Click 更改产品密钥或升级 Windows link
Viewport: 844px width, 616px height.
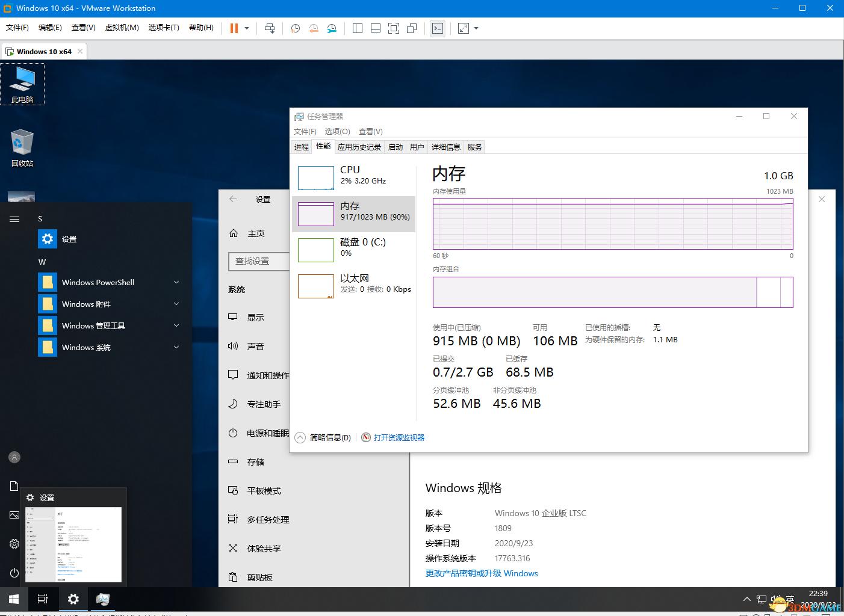(482, 573)
